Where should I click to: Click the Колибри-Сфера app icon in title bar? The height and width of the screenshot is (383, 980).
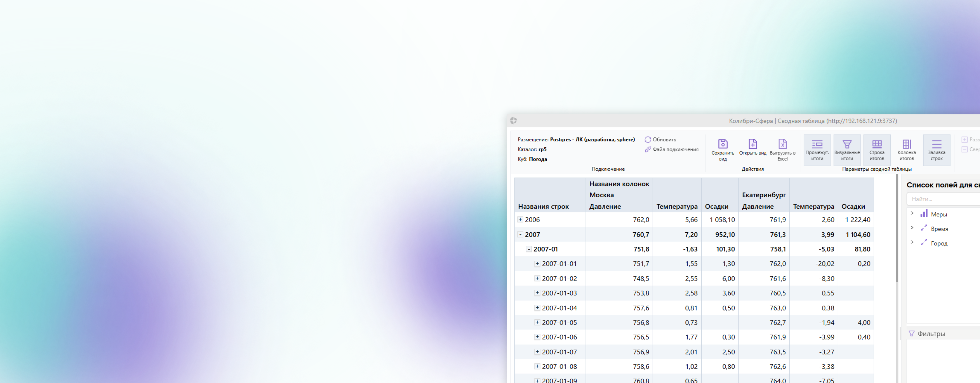coord(513,121)
